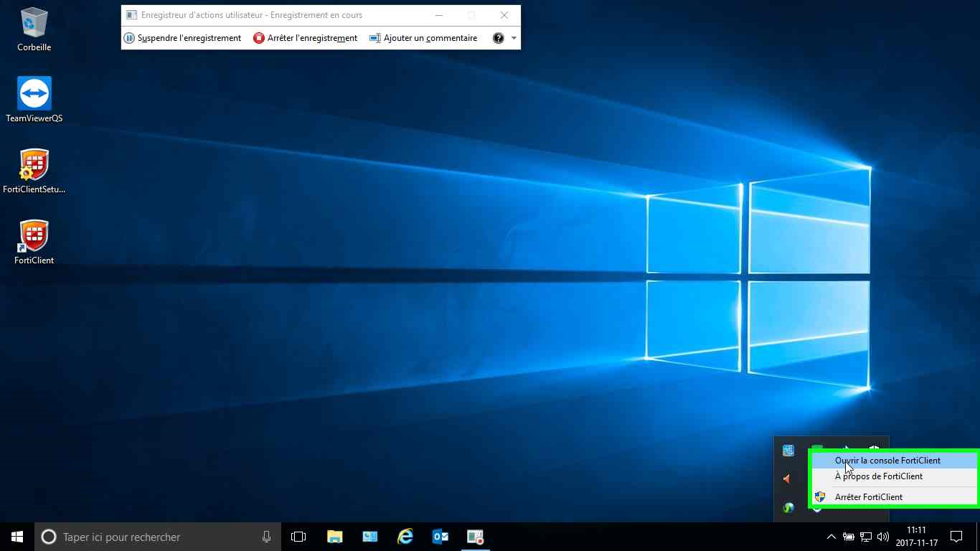Select the FortiClientSetup installer desktop icon

click(34, 171)
